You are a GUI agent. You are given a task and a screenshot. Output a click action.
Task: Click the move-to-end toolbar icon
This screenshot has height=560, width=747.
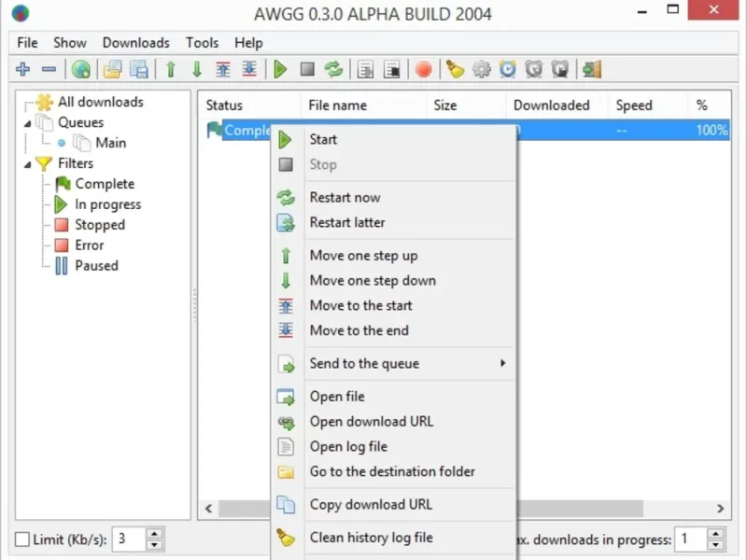click(249, 69)
